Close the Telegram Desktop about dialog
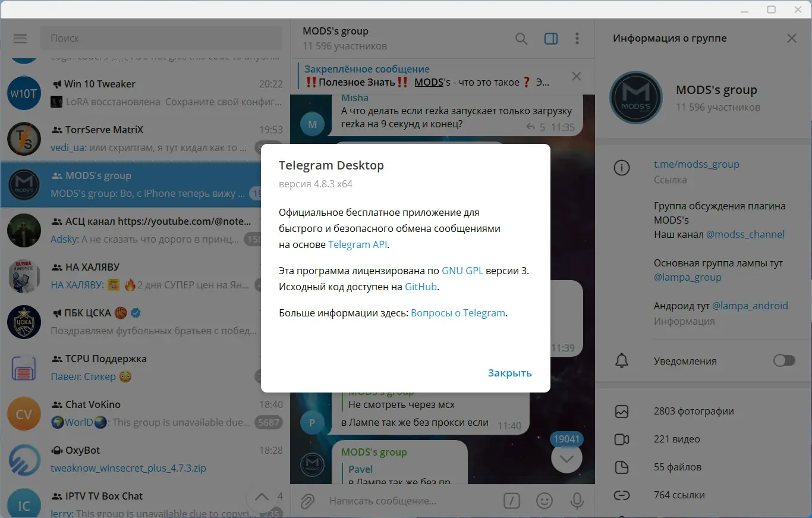The image size is (812, 518). [x=509, y=373]
